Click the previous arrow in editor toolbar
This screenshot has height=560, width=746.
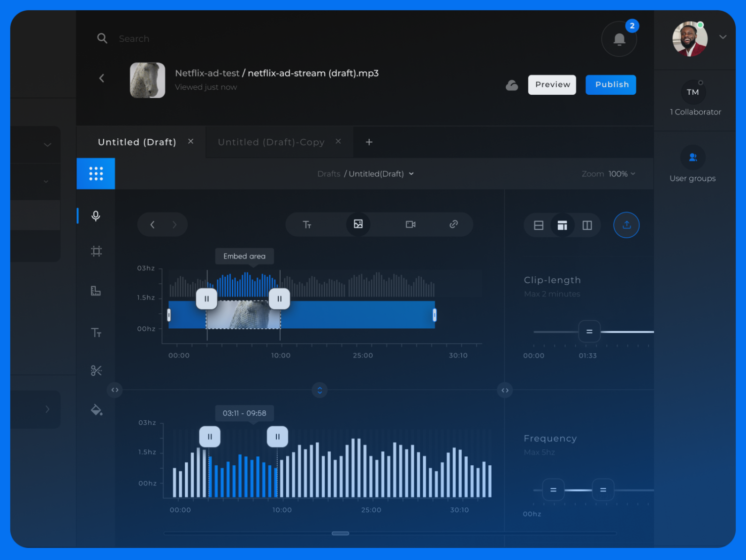pyautogui.click(x=152, y=225)
